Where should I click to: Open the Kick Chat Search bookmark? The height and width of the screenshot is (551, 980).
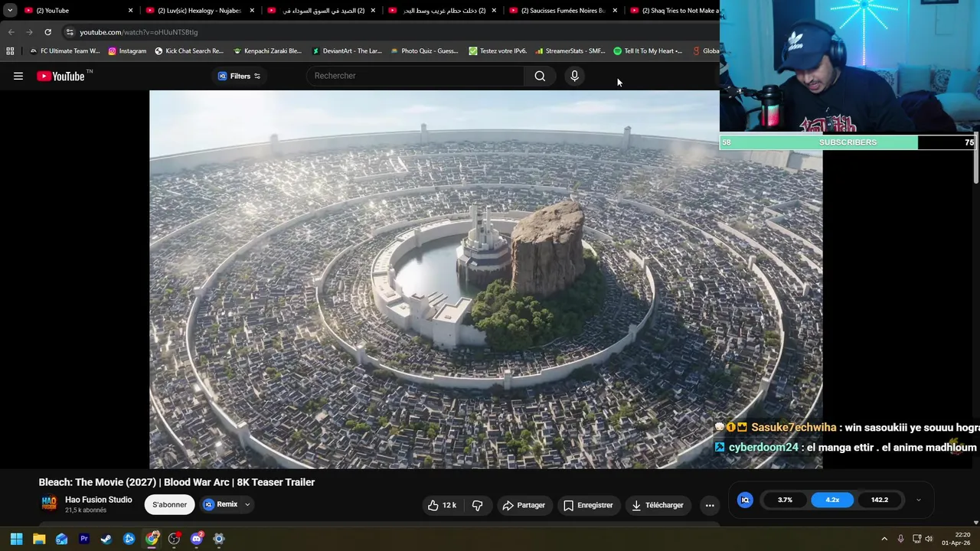(189, 51)
